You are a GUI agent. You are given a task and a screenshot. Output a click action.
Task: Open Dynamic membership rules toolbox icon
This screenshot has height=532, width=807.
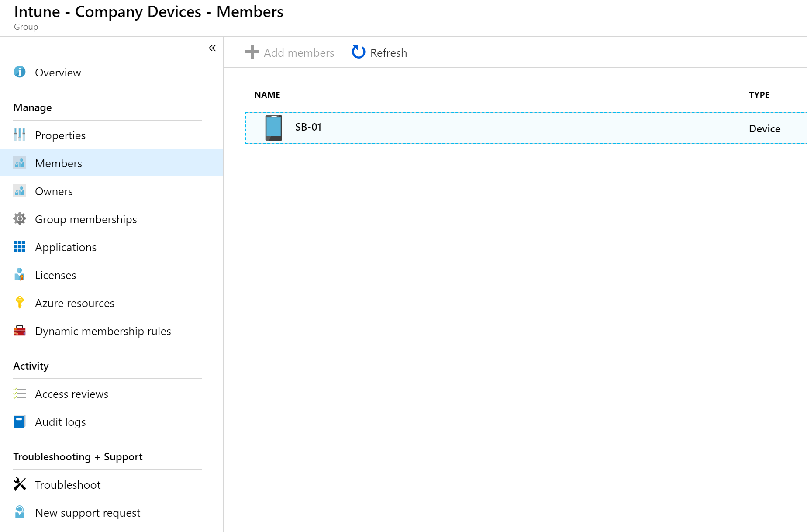20,330
